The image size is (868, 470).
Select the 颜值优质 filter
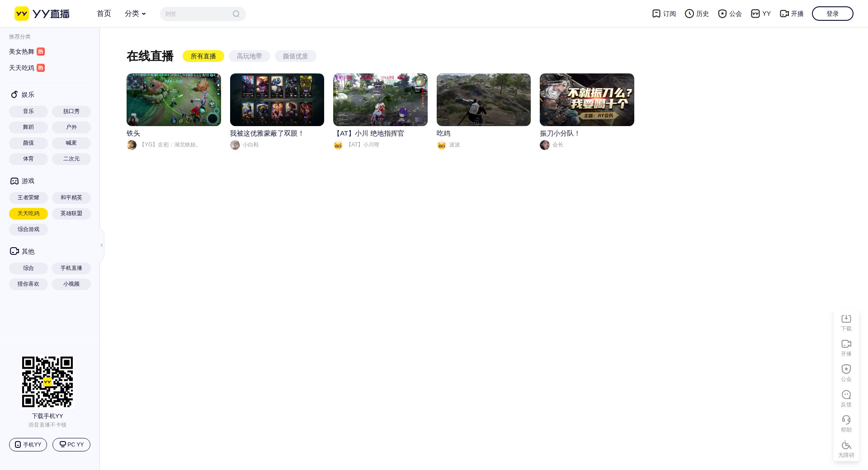coord(295,56)
